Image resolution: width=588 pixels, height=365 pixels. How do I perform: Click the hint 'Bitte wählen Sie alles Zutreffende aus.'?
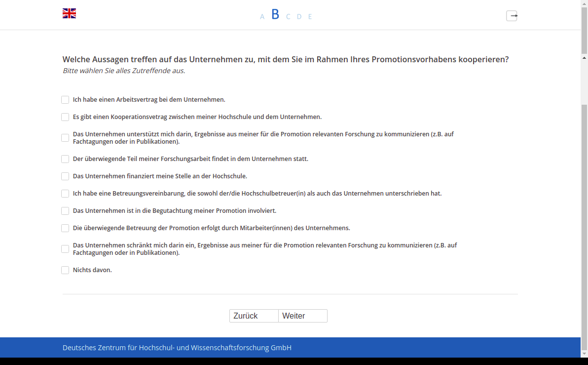pos(124,71)
